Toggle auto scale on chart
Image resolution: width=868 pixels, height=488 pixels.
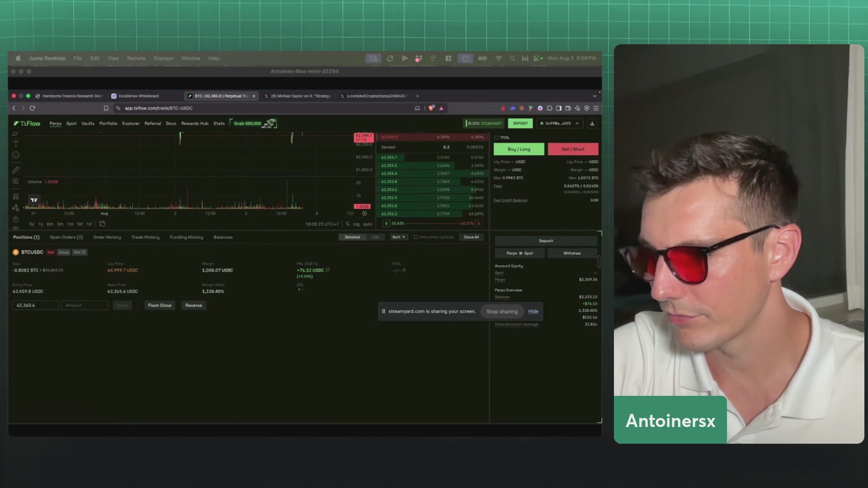click(368, 224)
